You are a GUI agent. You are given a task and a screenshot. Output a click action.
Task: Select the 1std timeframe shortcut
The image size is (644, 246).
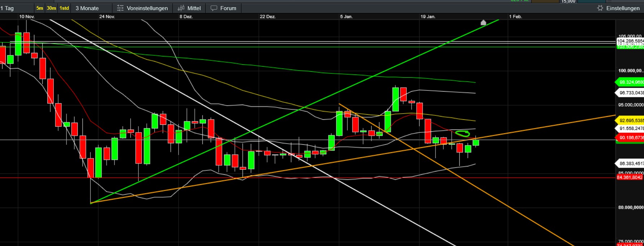coord(64,8)
